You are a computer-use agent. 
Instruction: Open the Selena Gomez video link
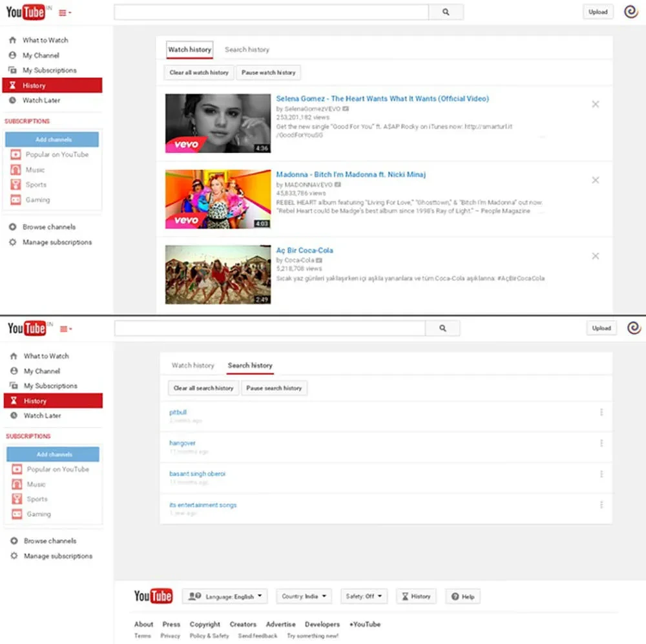[382, 99]
